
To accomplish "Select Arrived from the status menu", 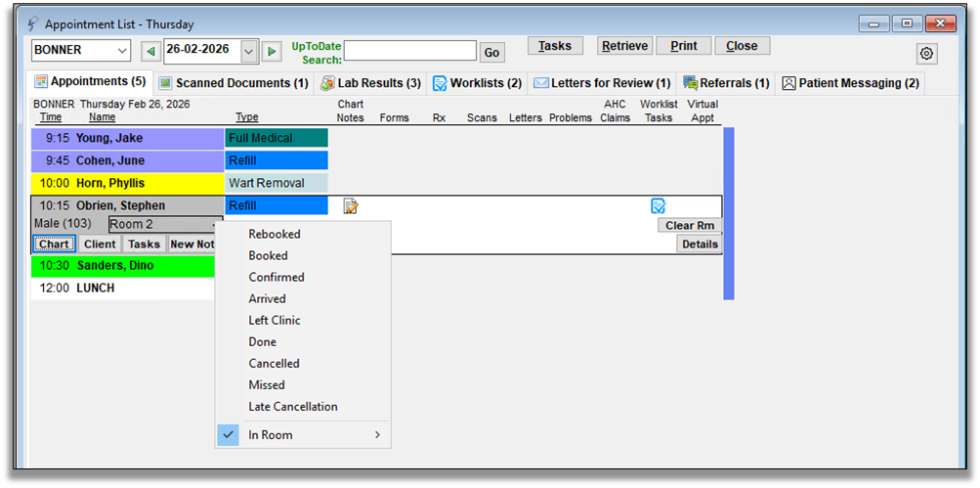I will coord(267,298).
